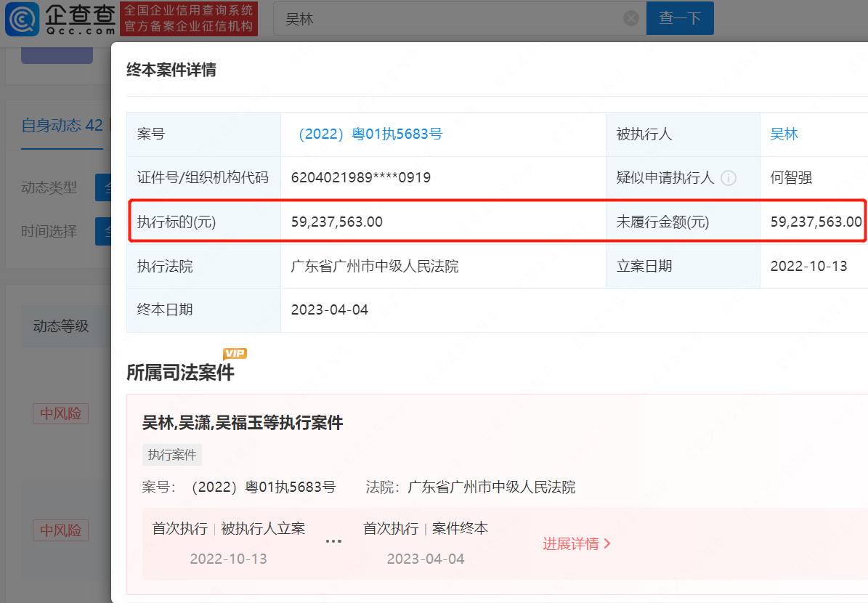Screen dimensions: 868x603
Task: Switch to the 自身动态 42 tab
Action: pyautogui.click(x=62, y=125)
